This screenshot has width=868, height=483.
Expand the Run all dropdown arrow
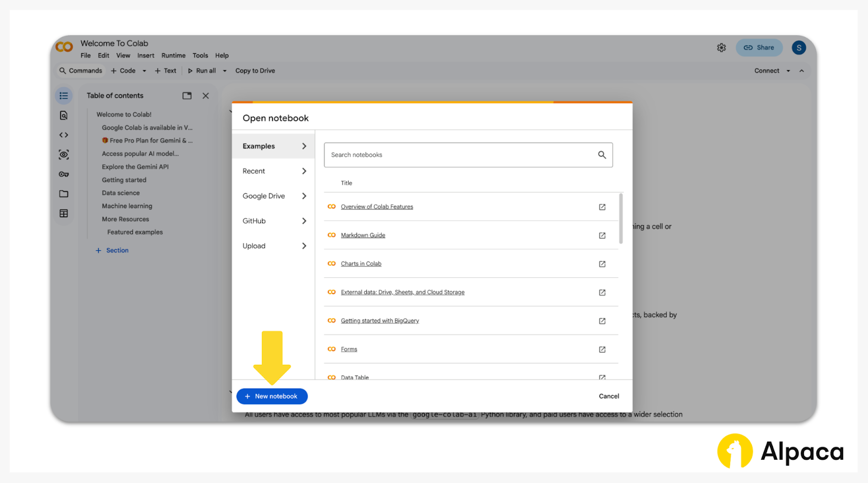225,71
